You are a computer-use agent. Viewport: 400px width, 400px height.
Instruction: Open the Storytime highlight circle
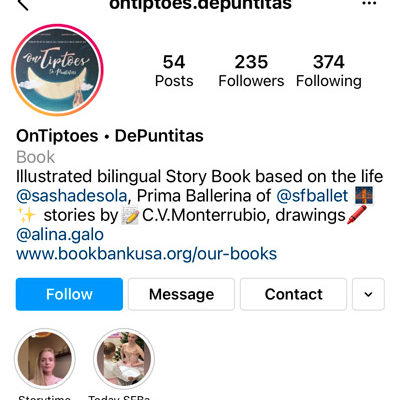[45, 359]
